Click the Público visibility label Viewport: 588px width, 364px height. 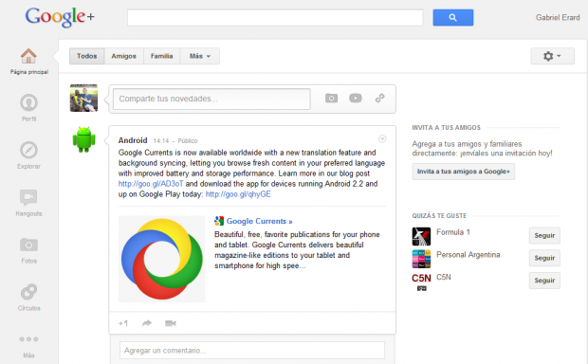188,141
